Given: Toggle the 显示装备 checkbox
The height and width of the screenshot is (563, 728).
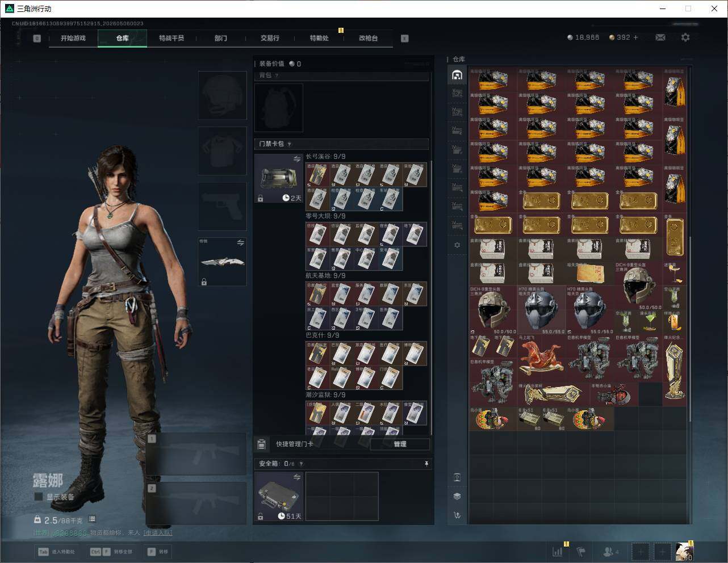Looking at the screenshot, I should (x=39, y=497).
